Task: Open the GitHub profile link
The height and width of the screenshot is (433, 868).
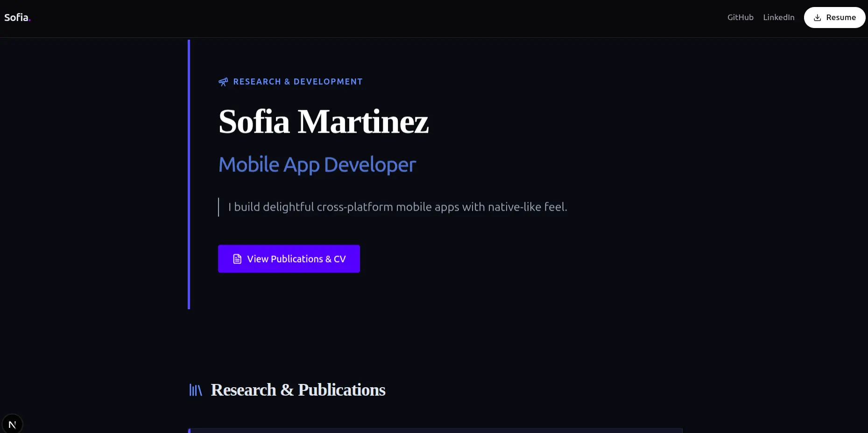Action: [x=740, y=17]
